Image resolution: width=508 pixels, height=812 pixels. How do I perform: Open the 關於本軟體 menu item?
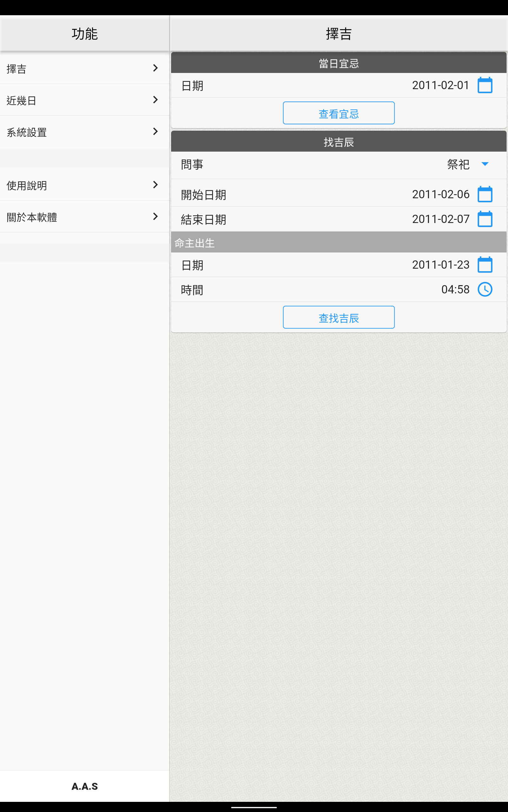(84, 217)
